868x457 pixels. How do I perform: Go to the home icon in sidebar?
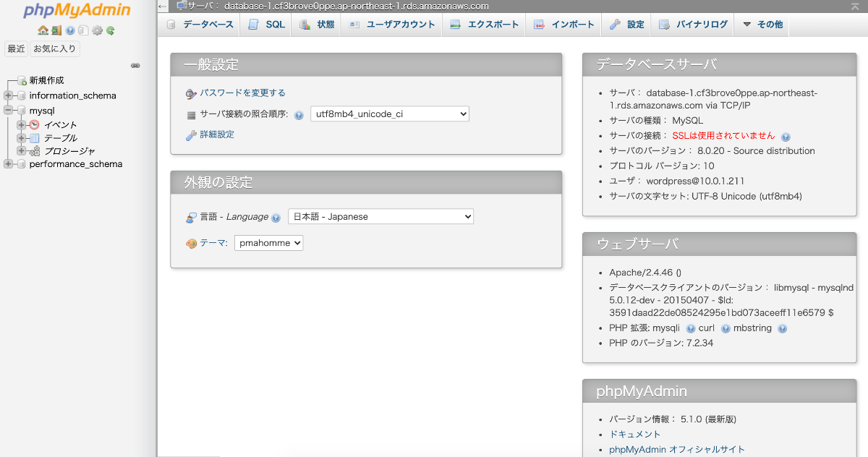tap(43, 30)
